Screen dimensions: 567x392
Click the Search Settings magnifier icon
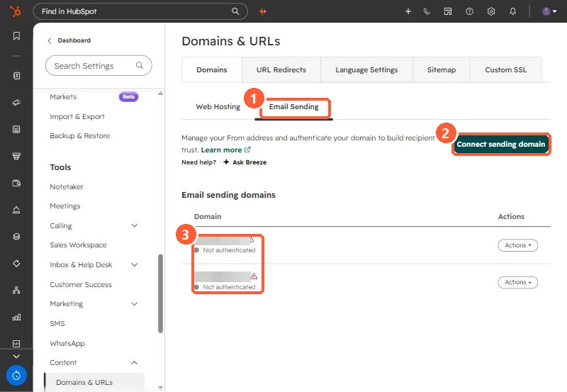click(x=139, y=65)
